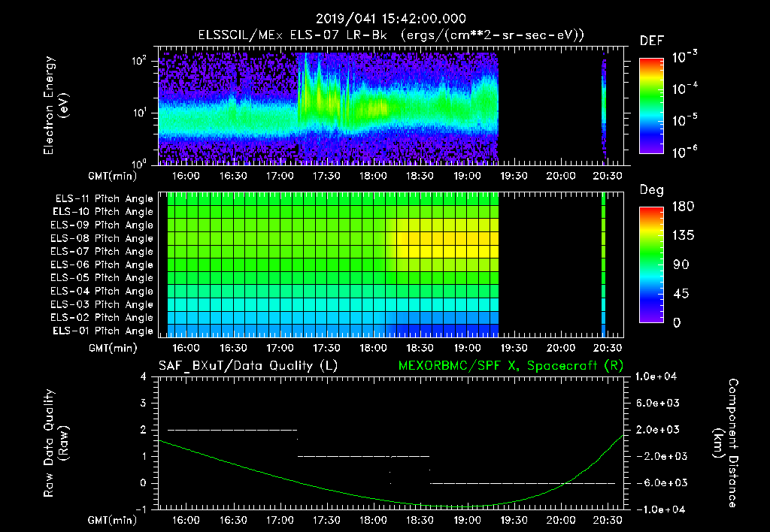
Task: Click GMT(min) label under the pitch angle panel
Action: point(113,348)
